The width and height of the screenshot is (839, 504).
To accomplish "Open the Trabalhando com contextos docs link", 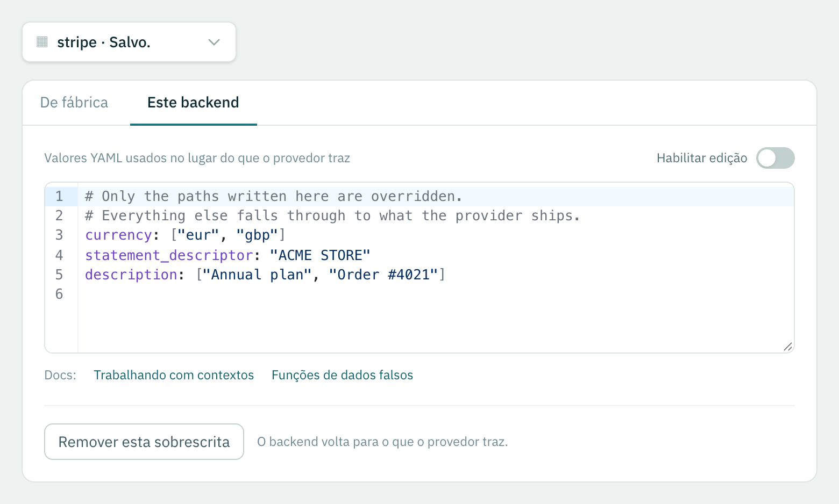I will pos(174,375).
